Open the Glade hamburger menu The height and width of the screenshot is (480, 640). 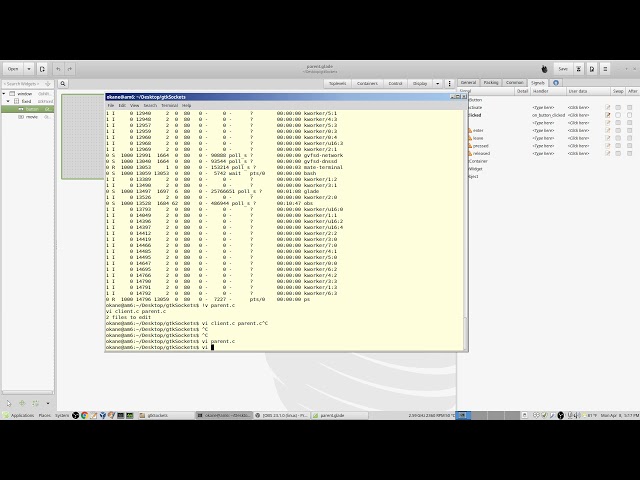click(x=605, y=69)
